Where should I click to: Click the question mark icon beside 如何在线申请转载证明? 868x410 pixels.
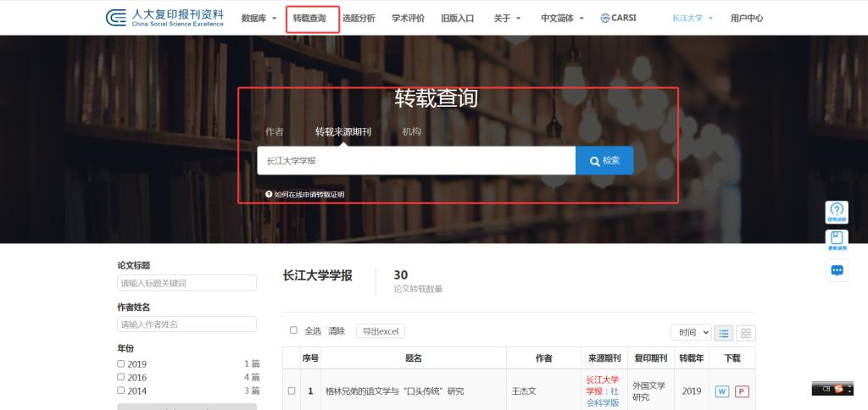tap(269, 194)
